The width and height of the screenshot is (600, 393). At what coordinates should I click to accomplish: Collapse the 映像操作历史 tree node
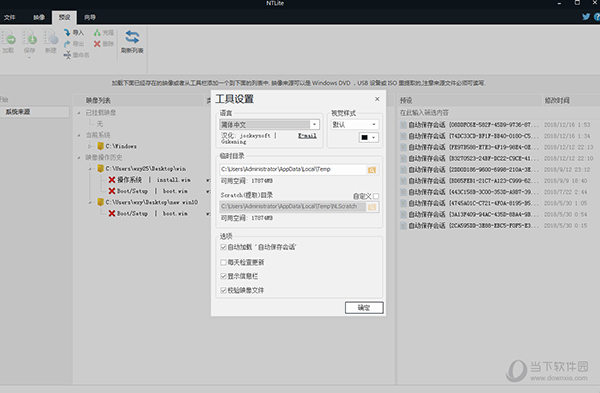pos(79,157)
